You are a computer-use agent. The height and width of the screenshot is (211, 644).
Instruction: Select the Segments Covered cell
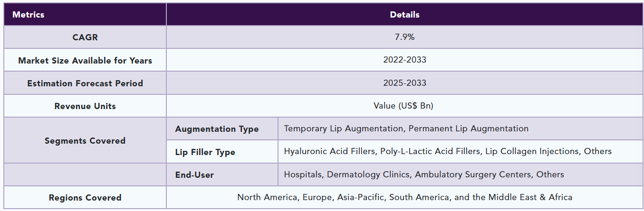[x=85, y=140]
